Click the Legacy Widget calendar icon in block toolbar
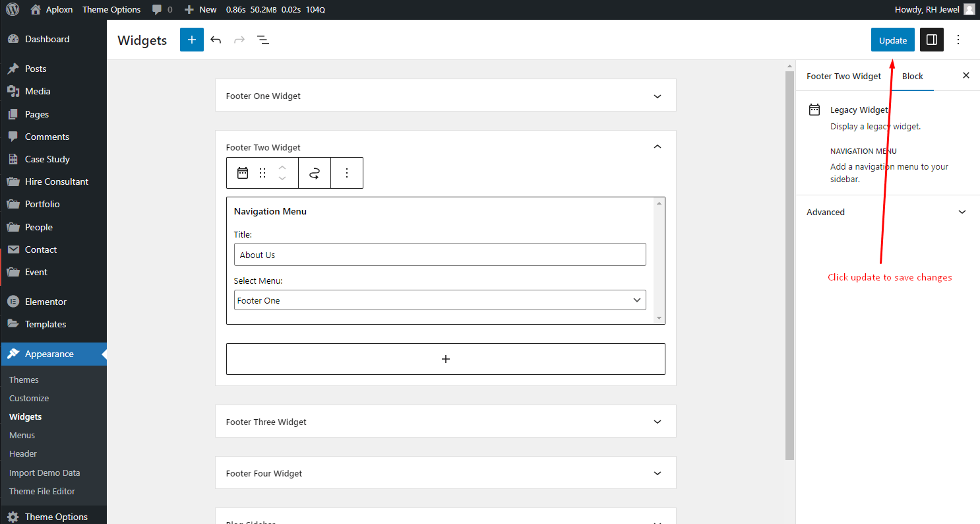 [x=243, y=173]
